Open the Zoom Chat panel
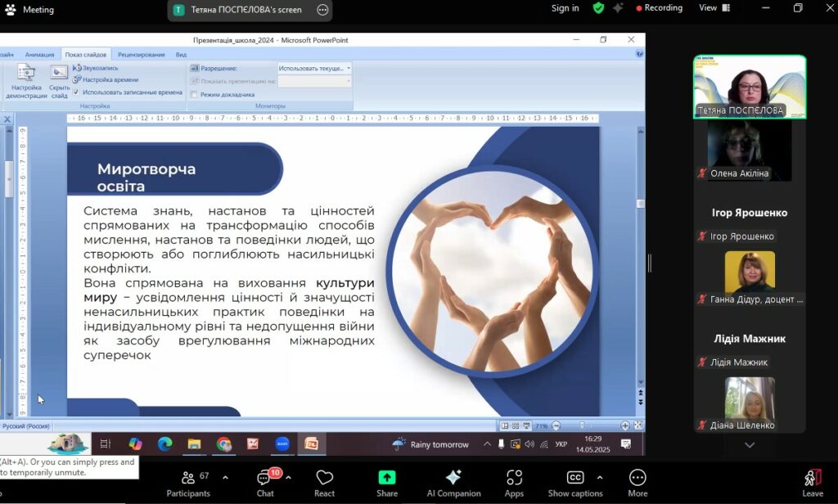 (266, 484)
